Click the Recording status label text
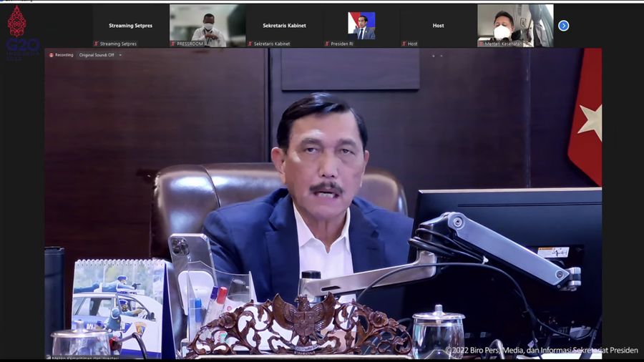 pos(64,55)
